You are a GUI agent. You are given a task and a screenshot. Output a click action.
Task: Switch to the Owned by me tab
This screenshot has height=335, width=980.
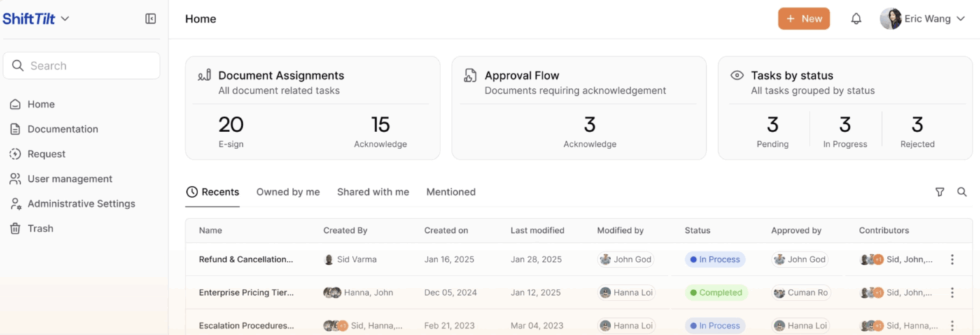click(288, 192)
